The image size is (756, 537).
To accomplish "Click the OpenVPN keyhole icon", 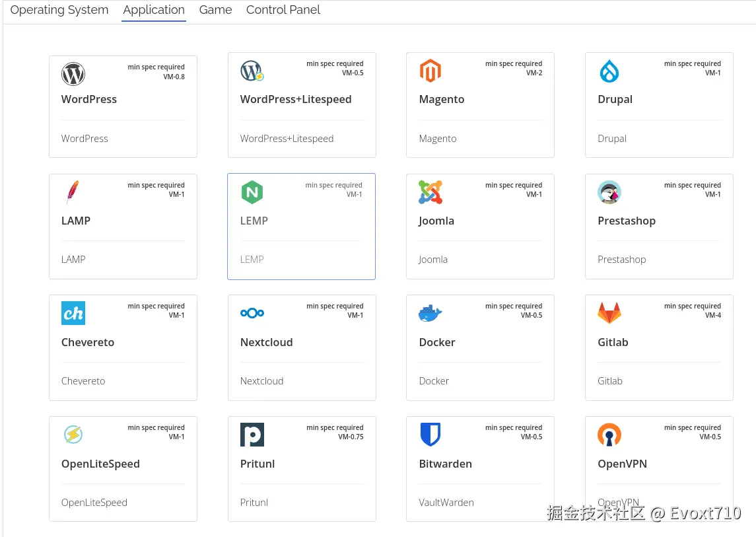I will [x=609, y=435].
